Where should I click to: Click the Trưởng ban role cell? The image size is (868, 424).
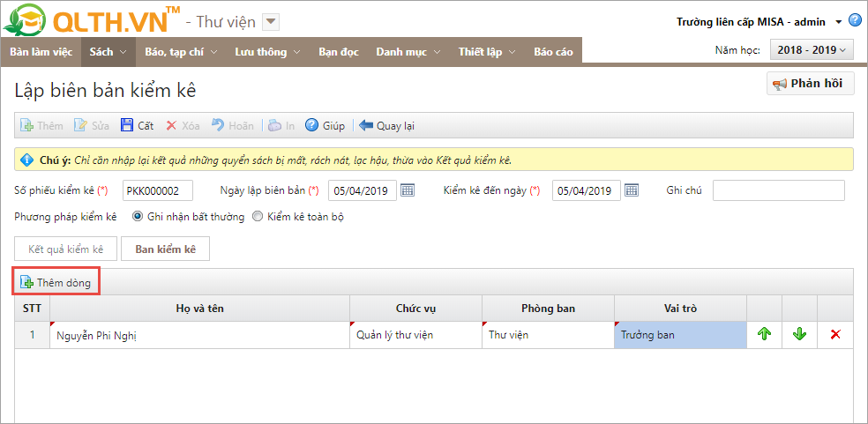(680, 335)
